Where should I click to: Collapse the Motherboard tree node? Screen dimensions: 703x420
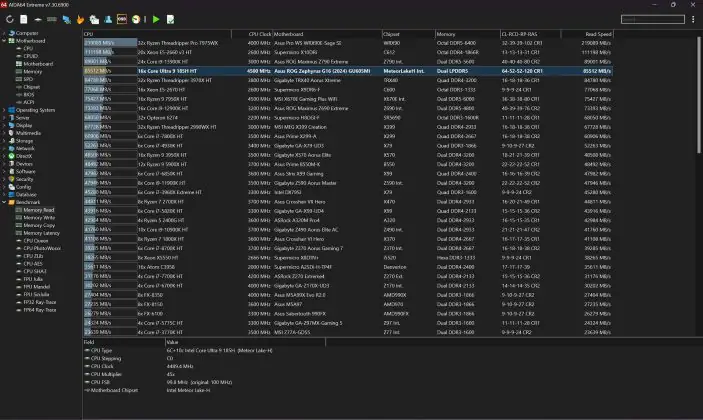4,41
